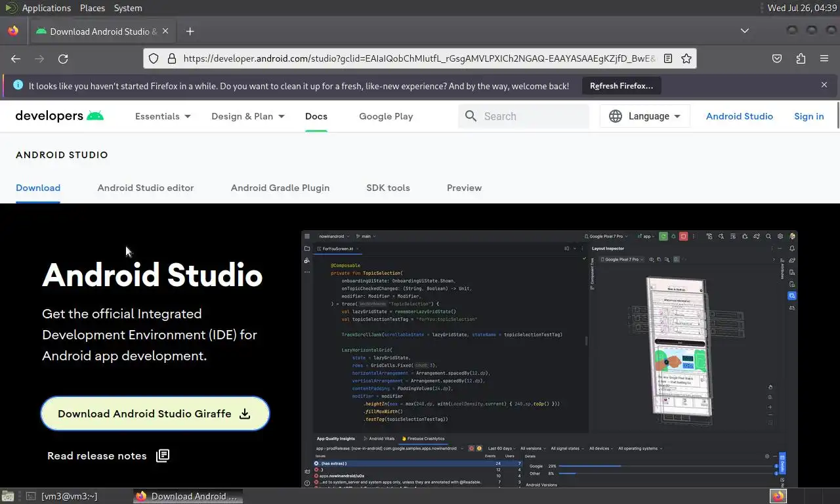This screenshot has width=840, height=504.
Task: Open the list all tabs chevron
Action: click(745, 31)
